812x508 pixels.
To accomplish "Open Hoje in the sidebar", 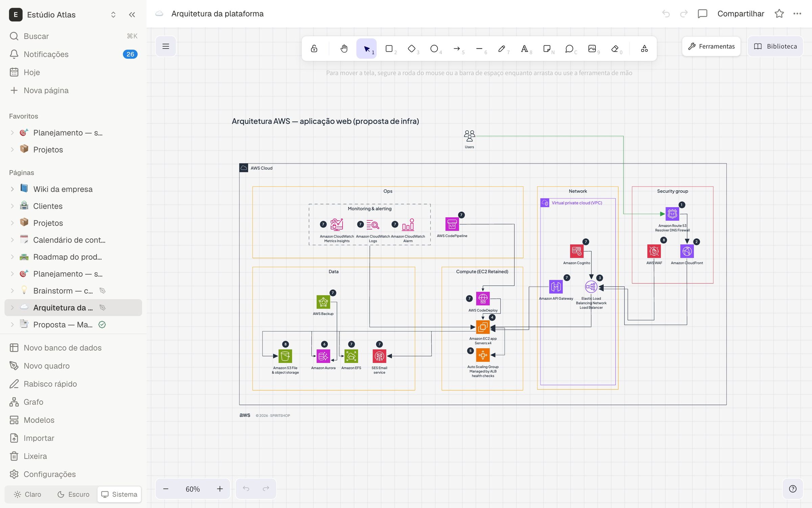I will [x=73, y=72].
